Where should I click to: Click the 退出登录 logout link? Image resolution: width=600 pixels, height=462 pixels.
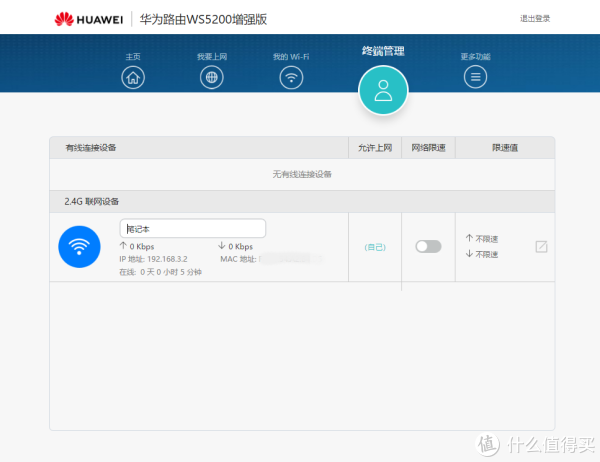[x=535, y=18]
